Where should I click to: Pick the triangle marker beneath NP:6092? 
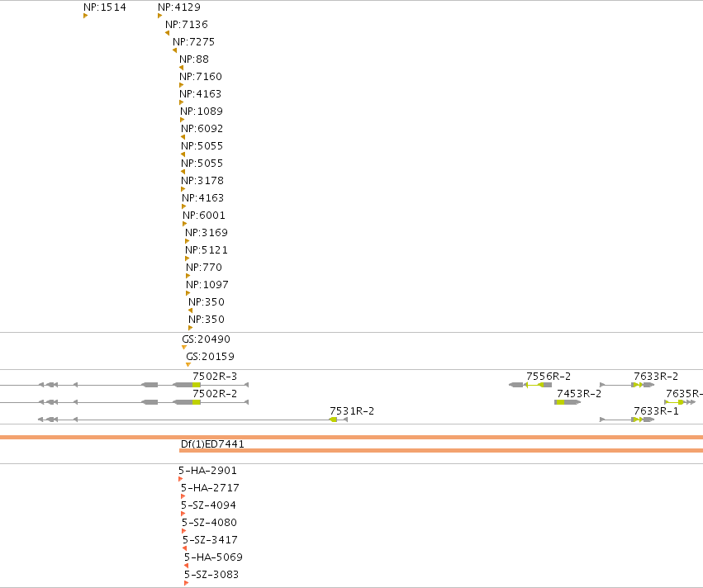[x=183, y=137]
